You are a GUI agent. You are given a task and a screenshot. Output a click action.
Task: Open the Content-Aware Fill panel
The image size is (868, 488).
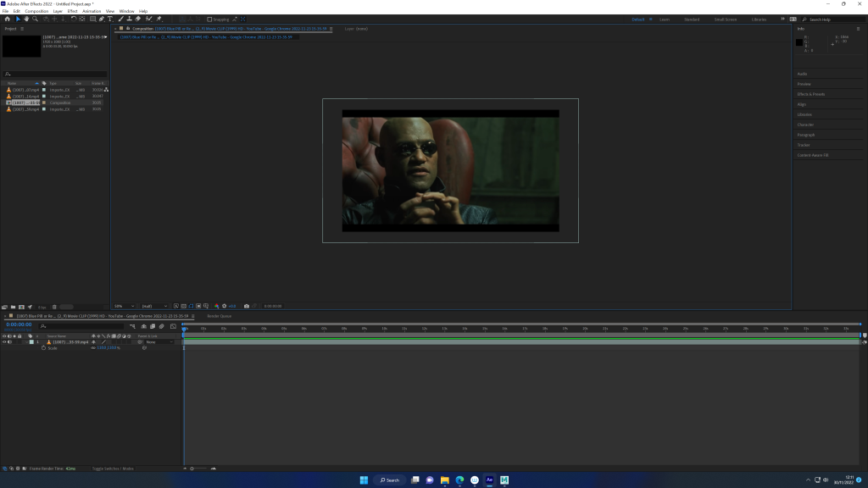(813, 155)
